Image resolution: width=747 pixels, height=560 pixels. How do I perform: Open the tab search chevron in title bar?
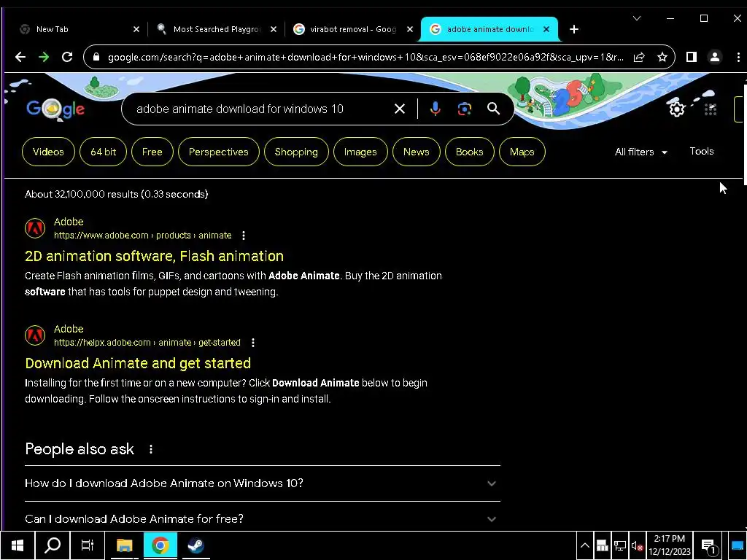click(636, 18)
